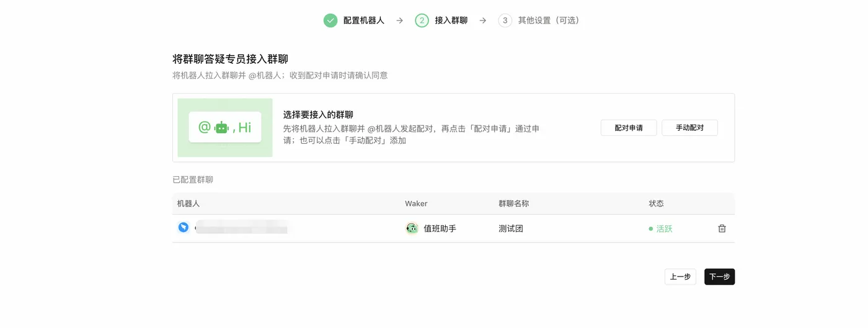Click the green checkmark step icon
The height and width of the screenshot is (328, 868).
(330, 20)
